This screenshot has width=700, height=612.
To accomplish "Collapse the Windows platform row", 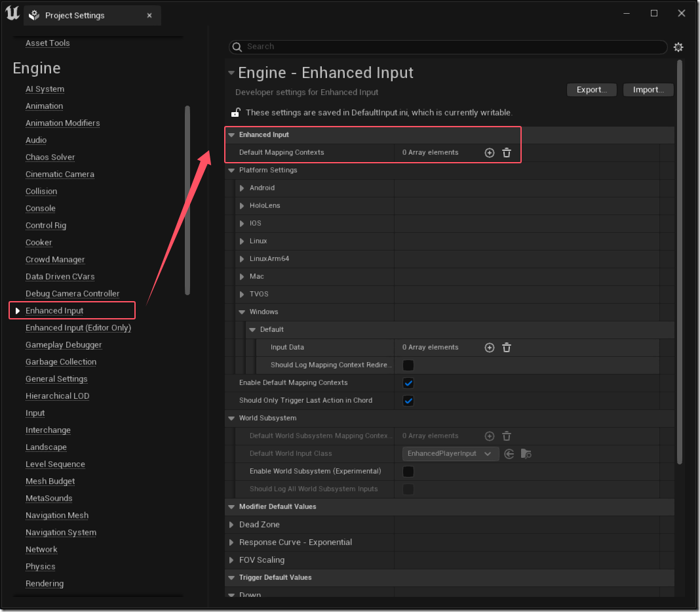I will click(242, 312).
